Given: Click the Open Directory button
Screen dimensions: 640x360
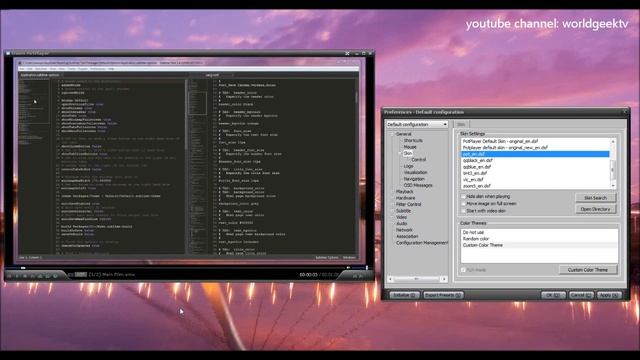Looking at the screenshot, I should (595, 209).
